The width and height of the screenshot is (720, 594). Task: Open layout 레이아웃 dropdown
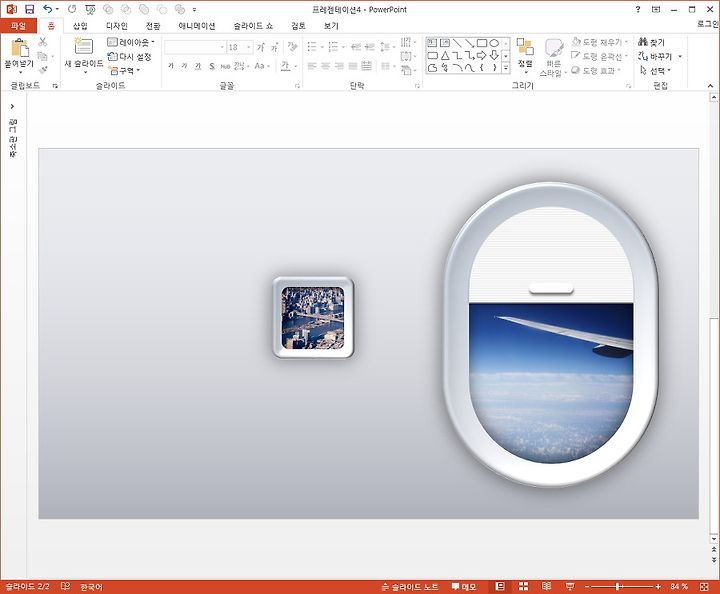(x=131, y=42)
